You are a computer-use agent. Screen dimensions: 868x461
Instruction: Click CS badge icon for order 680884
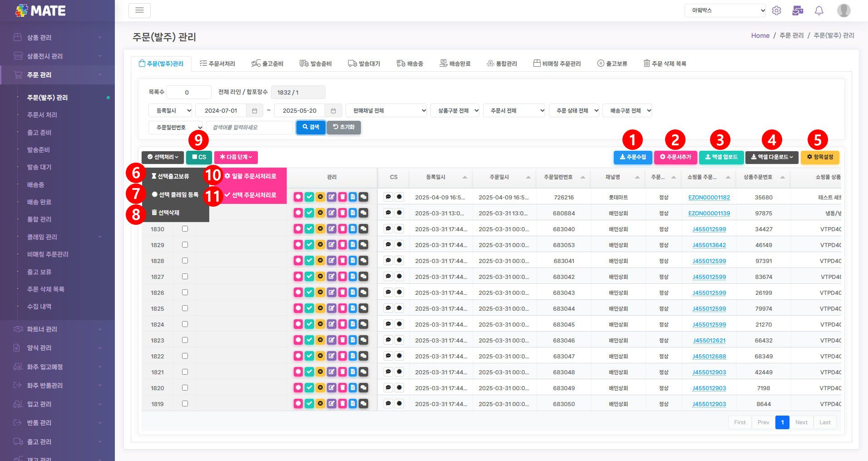tap(399, 213)
